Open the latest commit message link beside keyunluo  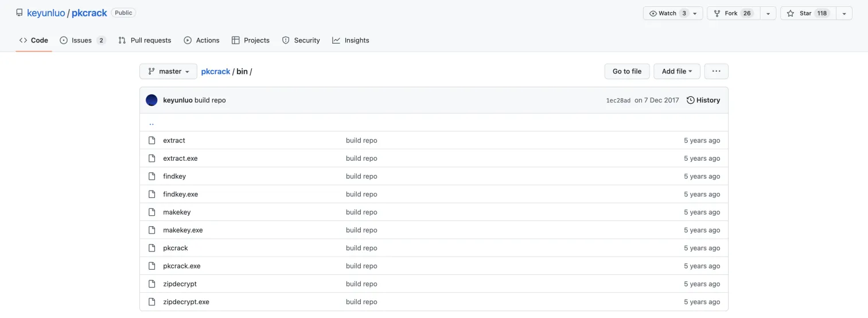pos(210,100)
